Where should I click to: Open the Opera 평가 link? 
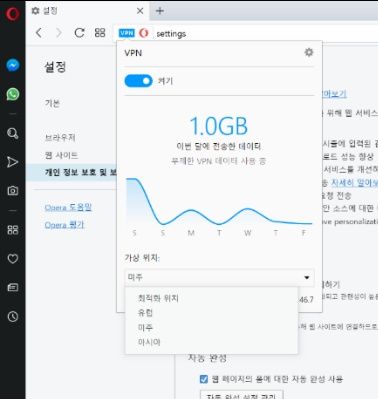click(64, 225)
